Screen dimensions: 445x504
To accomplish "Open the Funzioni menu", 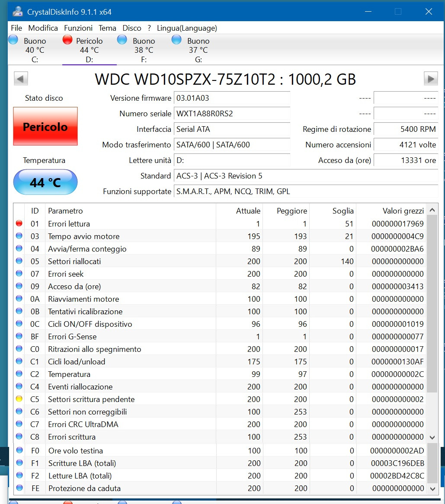I will point(78,28).
